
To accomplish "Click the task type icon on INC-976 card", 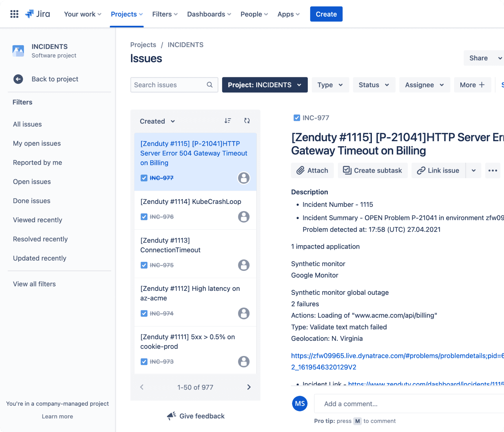I will 144,217.
